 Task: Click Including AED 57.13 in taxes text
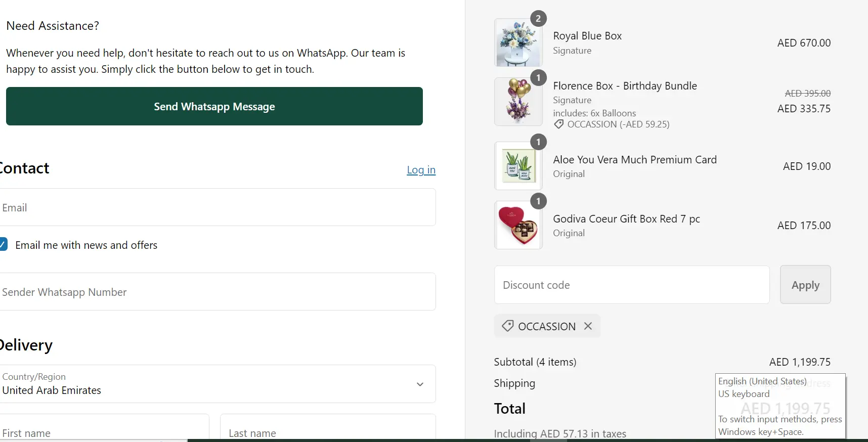560,434
